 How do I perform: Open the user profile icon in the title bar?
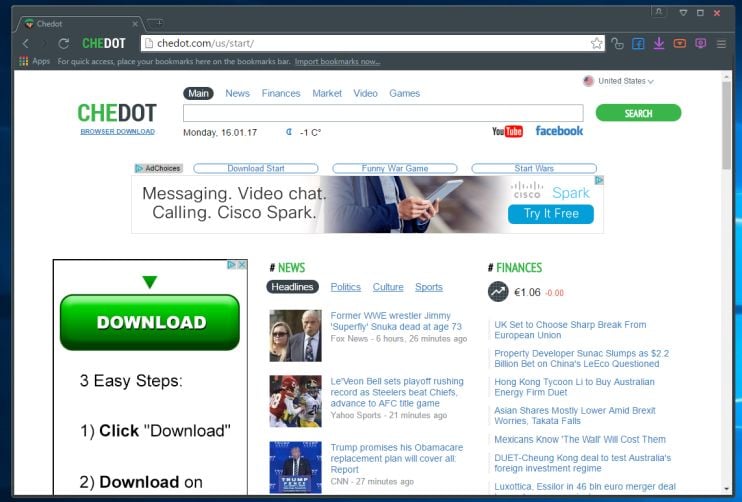tap(659, 12)
